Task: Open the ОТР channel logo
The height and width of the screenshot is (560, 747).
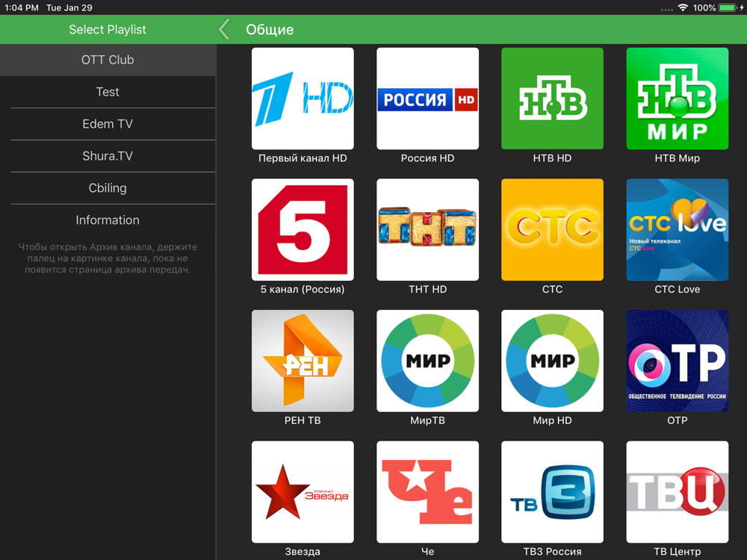Action: coord(677,361)
